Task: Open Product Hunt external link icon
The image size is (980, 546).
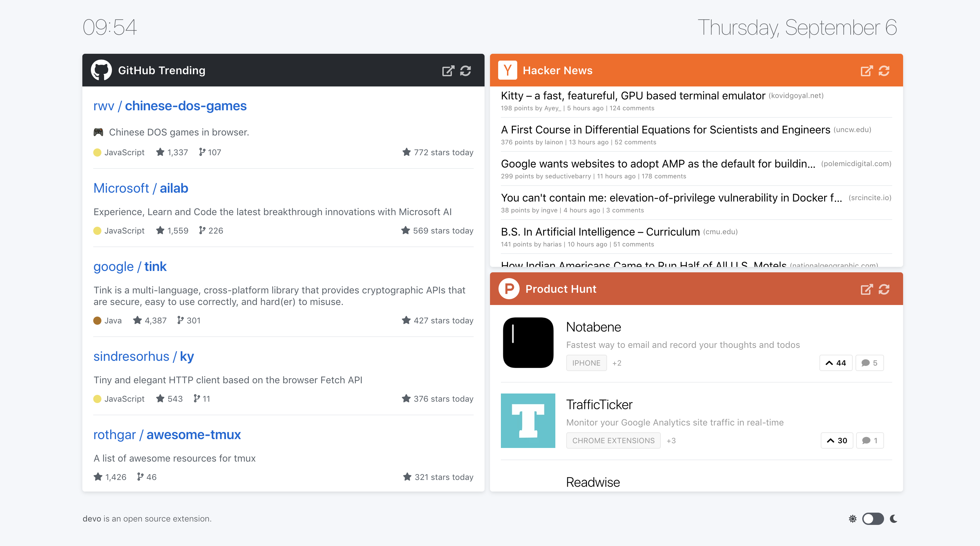Action: click(x=866, y=290)
